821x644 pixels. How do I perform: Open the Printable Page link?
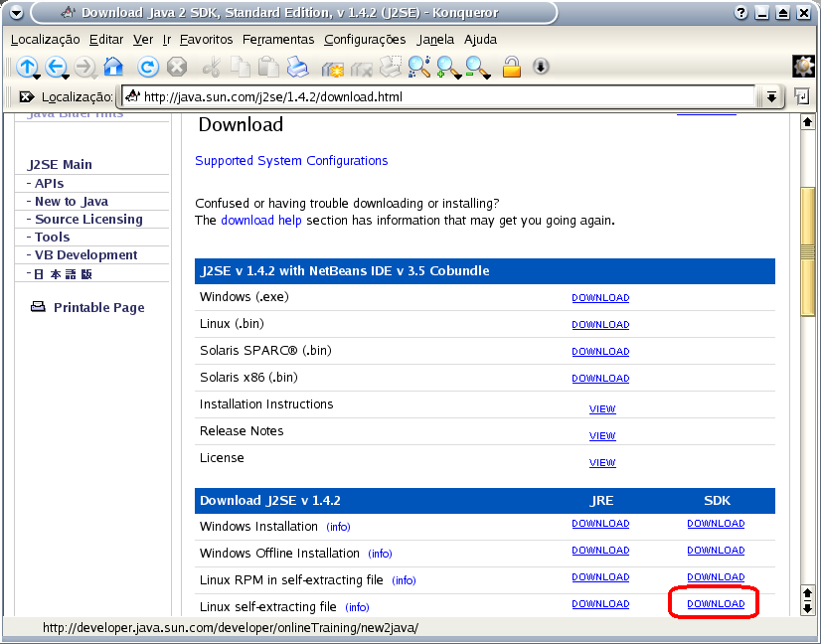click(99, 307)
